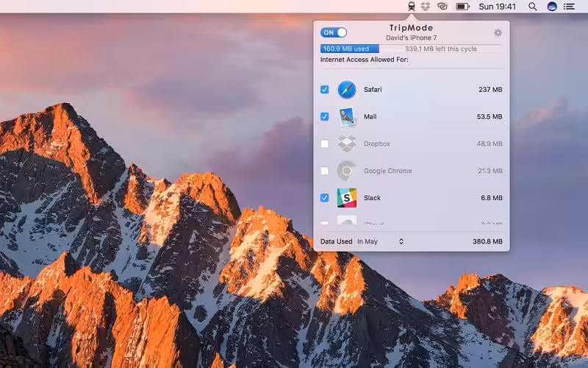Click the battery status in menu bar
The image size is (588, 368).
[463, 7]
